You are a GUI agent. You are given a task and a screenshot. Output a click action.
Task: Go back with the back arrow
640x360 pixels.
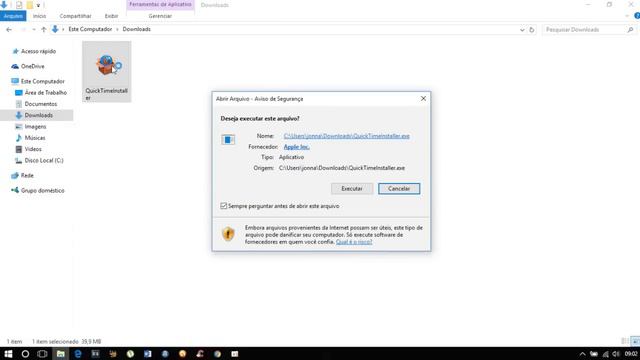point(9,29)
